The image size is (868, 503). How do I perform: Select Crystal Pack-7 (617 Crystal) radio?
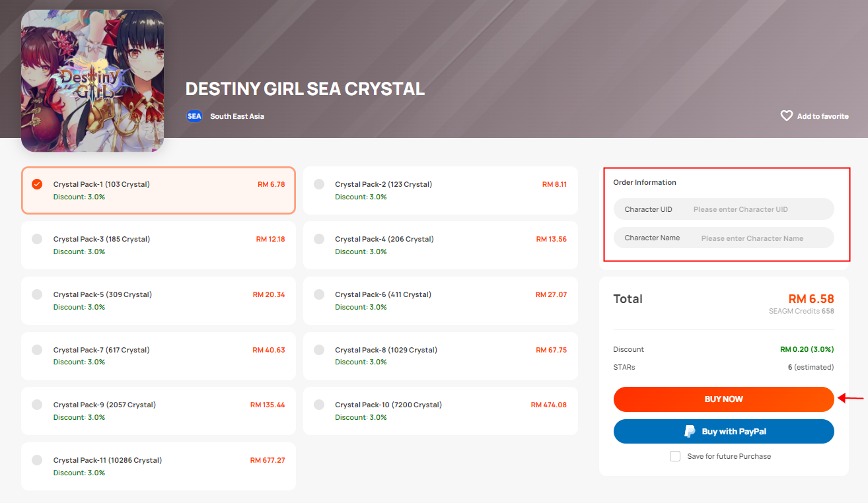(x=37, y=350)
